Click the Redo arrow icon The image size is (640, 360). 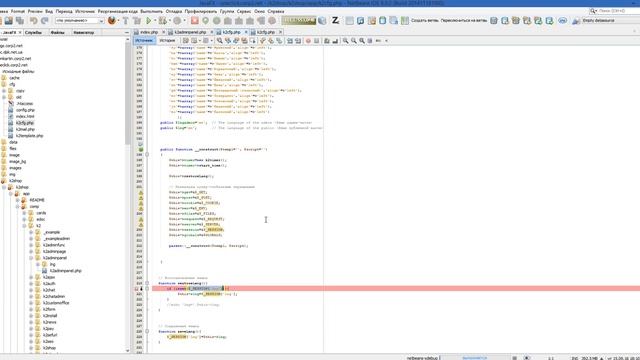point(44,20)
